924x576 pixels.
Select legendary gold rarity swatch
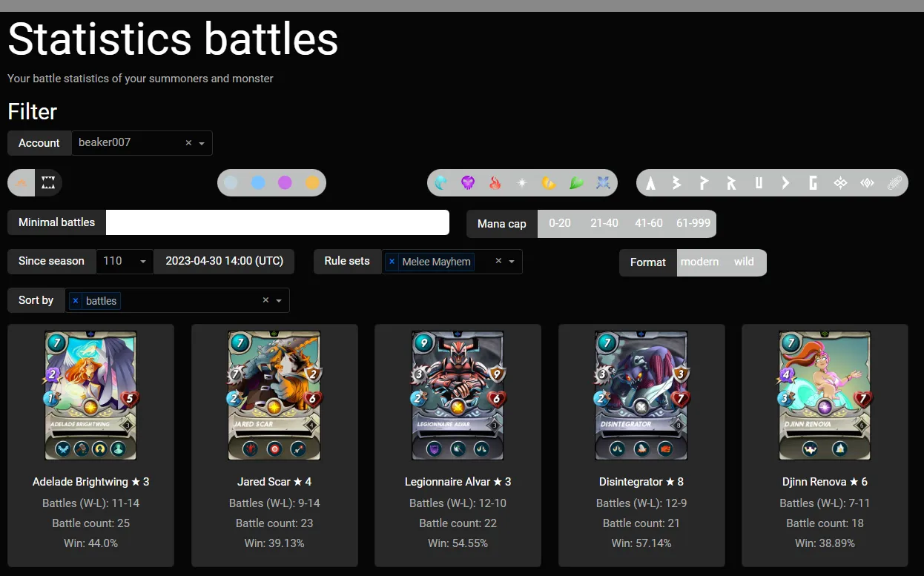(312, 183)
